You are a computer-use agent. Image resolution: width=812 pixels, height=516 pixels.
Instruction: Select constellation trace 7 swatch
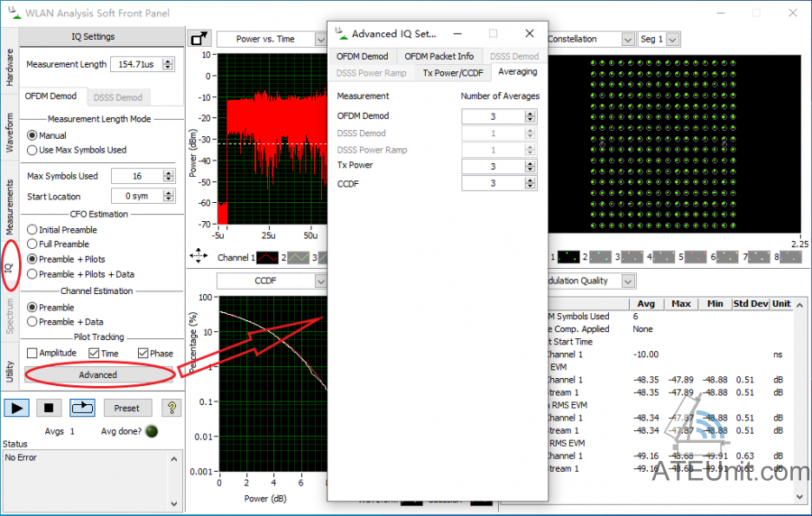(759, 257)
